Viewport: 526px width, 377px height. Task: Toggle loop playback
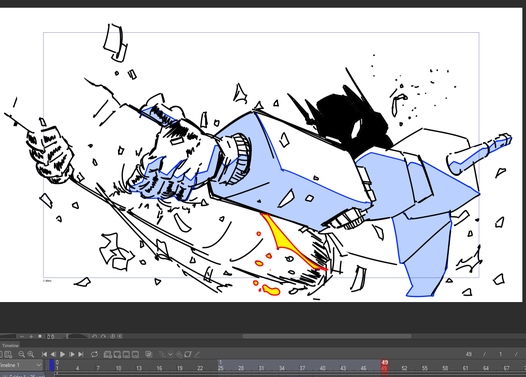click(95, 354)
